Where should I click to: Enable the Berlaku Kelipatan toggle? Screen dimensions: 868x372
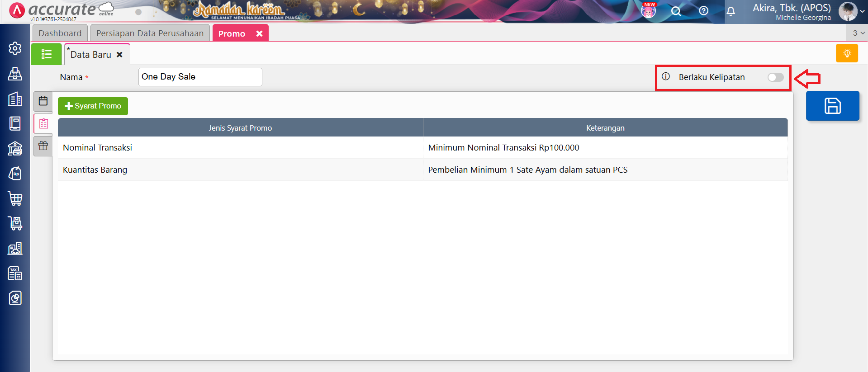[775, 77]
